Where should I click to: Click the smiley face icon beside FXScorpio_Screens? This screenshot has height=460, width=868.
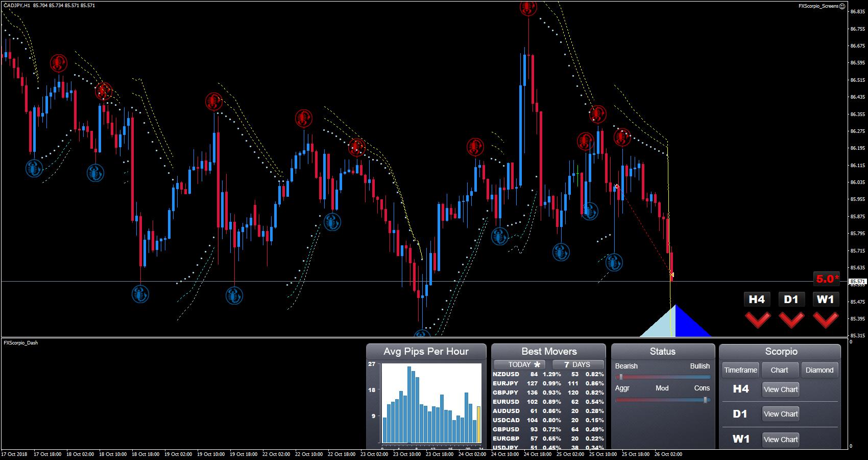click(842, 6)
